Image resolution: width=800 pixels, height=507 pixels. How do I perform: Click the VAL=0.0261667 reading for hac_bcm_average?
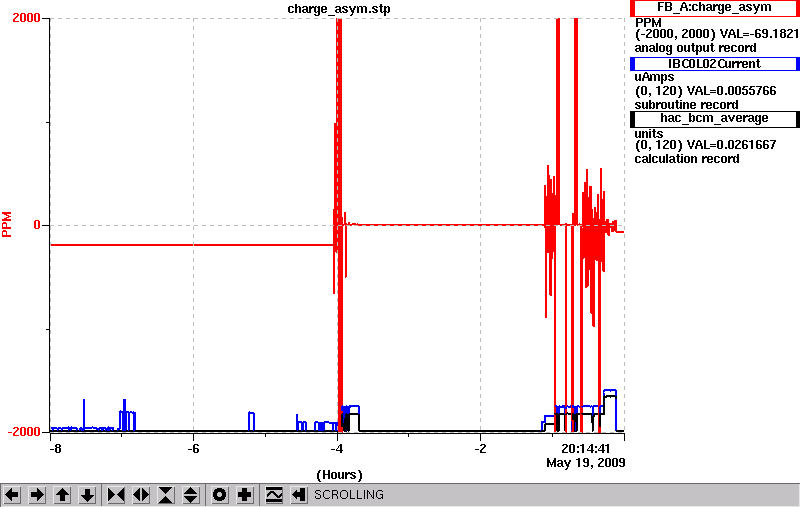coord(732,145)
